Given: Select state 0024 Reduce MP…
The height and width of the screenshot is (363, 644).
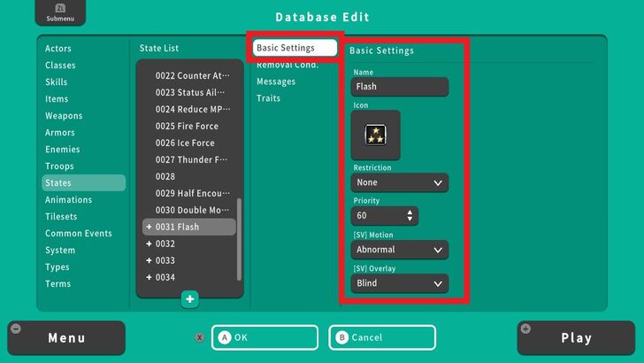Looking at the screenshot, I should point(189,110).
